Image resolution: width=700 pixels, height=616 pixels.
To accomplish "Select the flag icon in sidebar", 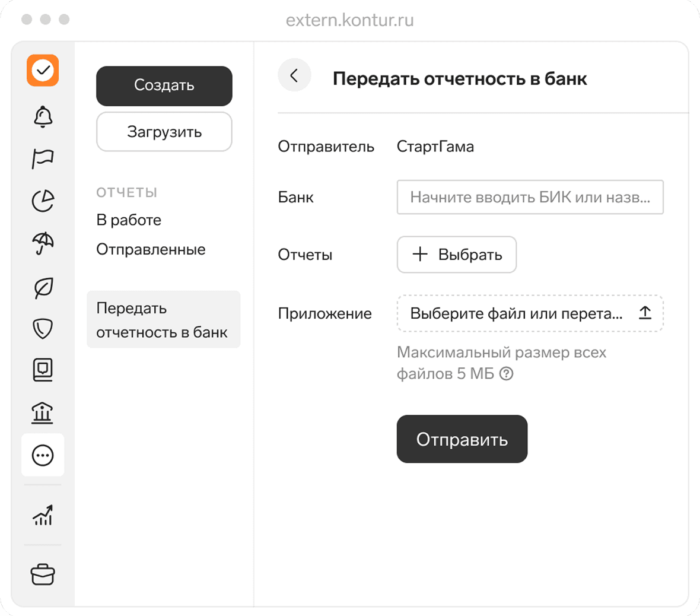I will click(43, 158).
